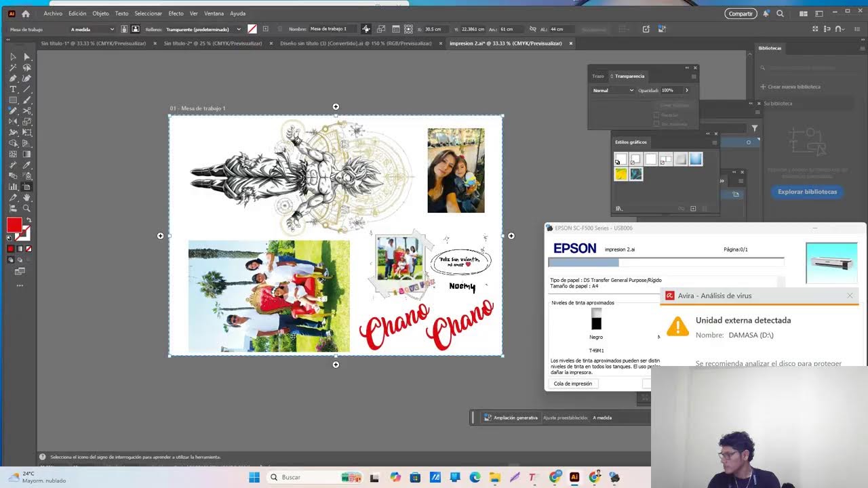This screenshot has height=488, width=868.
Task: Select the Selection arrow tool
Action: tap(13, 57)
